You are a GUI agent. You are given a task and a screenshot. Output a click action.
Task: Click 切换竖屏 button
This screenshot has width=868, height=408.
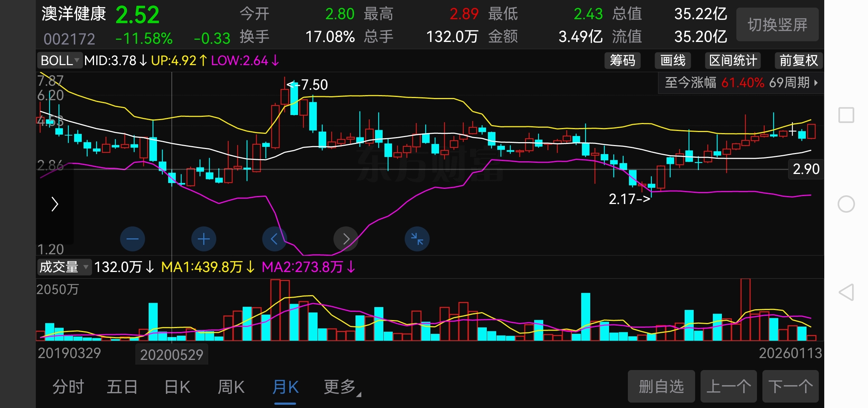click(x=777, y=25)
